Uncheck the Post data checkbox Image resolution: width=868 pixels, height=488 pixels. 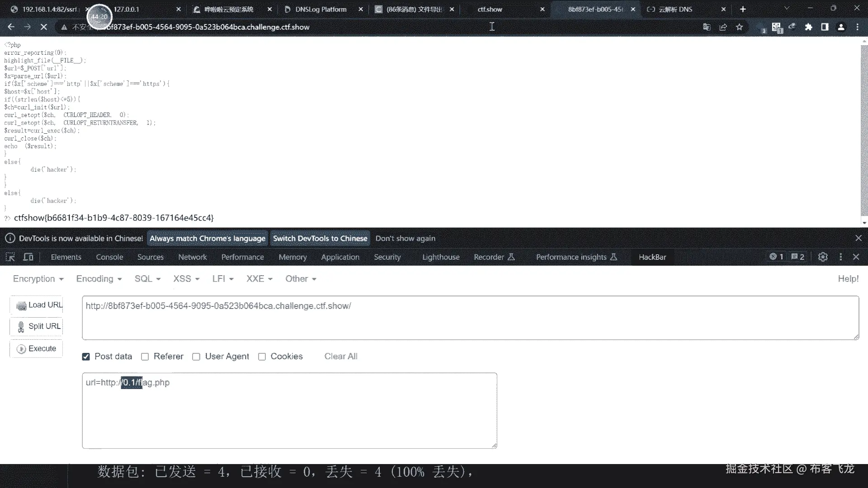pyautogui.click(x=86, y=357)
